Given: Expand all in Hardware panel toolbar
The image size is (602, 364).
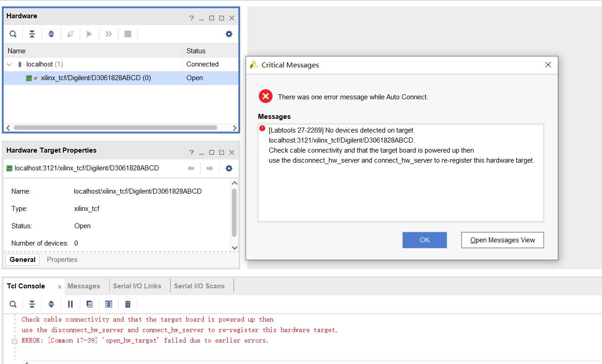Looking at the screenshot, I should pyautogui.click(x=51, y=34).
